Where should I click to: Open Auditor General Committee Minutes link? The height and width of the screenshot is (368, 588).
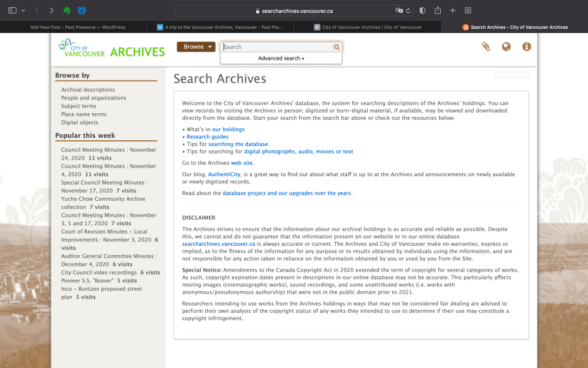[x=109, y=260]
